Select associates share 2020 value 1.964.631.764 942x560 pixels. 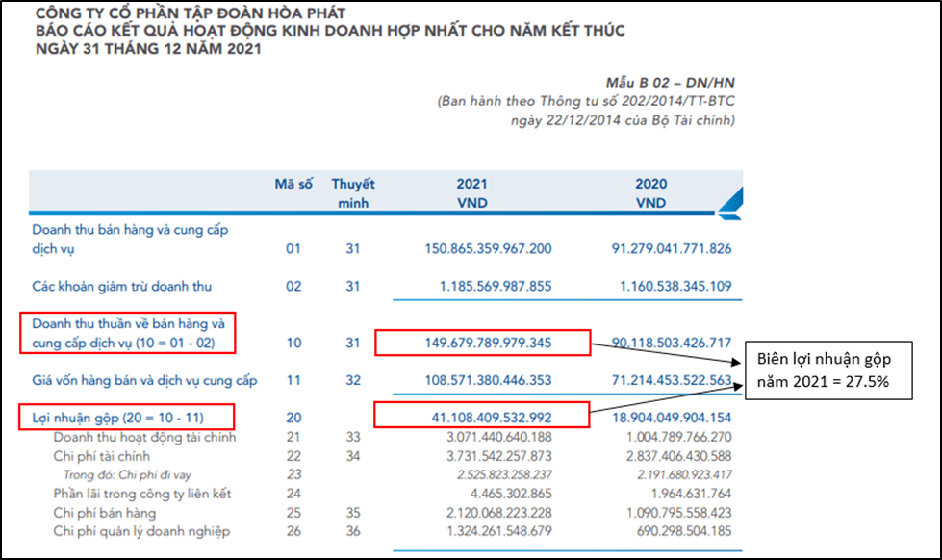(x=692, y=494)
